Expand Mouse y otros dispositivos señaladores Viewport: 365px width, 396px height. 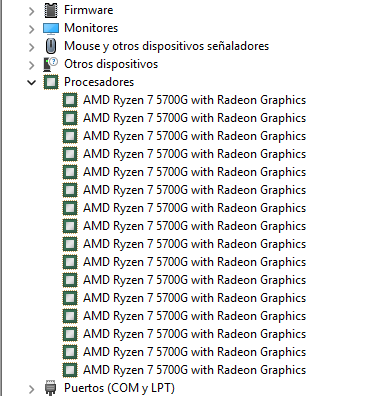[x=32, y=47]
